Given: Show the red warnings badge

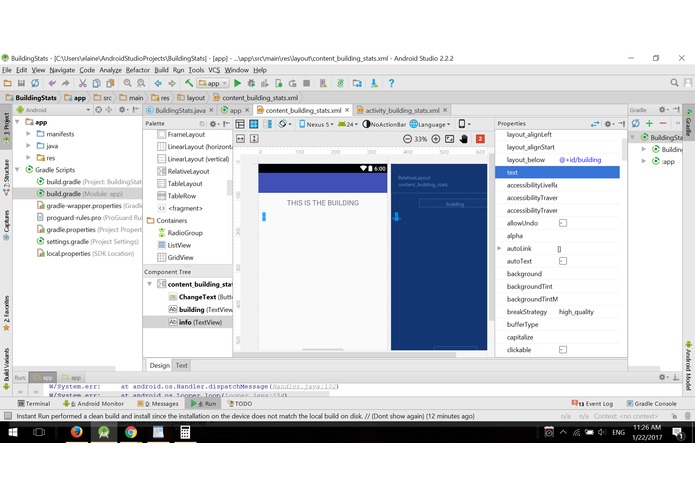Looking at the screenshot, I should 480,139.
